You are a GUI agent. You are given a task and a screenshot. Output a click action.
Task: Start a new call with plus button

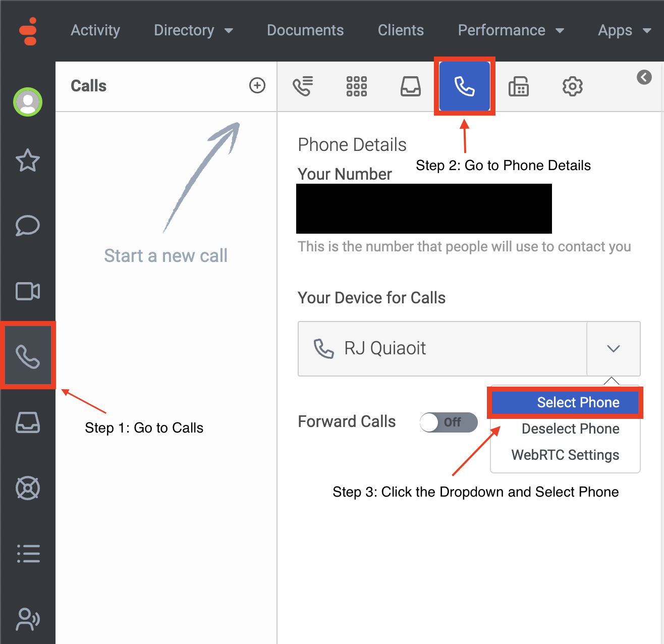(257, 85)
